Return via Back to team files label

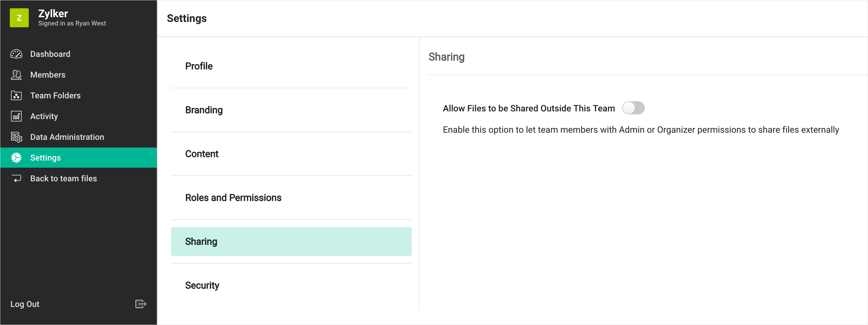click(x=63, y=178)
